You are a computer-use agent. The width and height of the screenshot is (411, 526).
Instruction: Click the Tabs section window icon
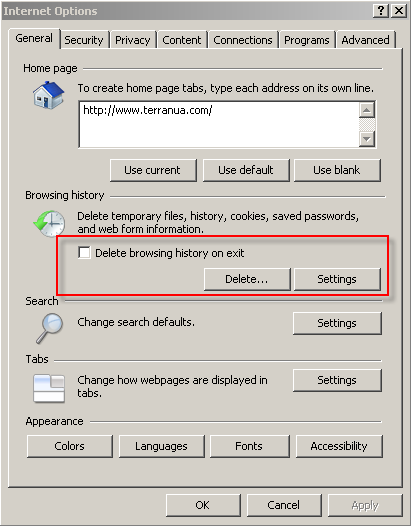coord(49,388)
